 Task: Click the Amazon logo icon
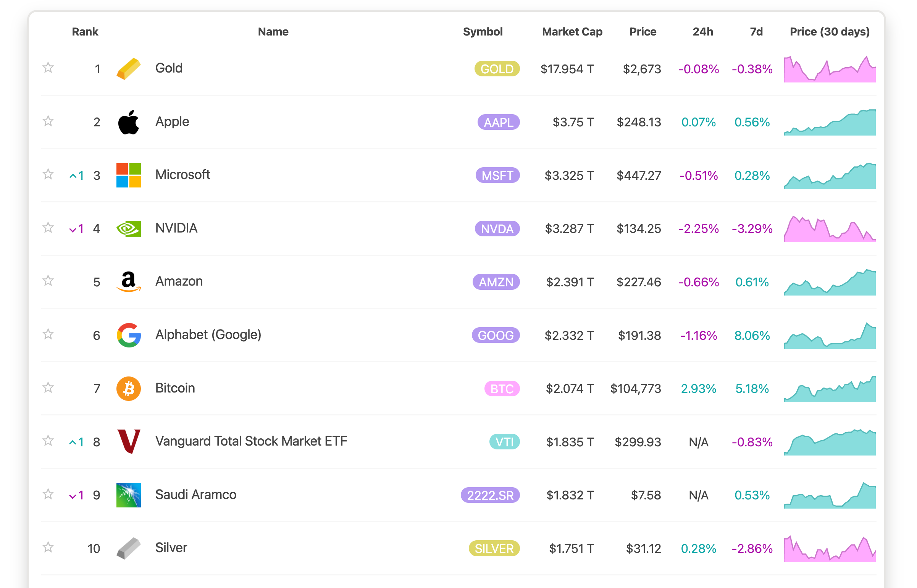[x=129, y=282]
